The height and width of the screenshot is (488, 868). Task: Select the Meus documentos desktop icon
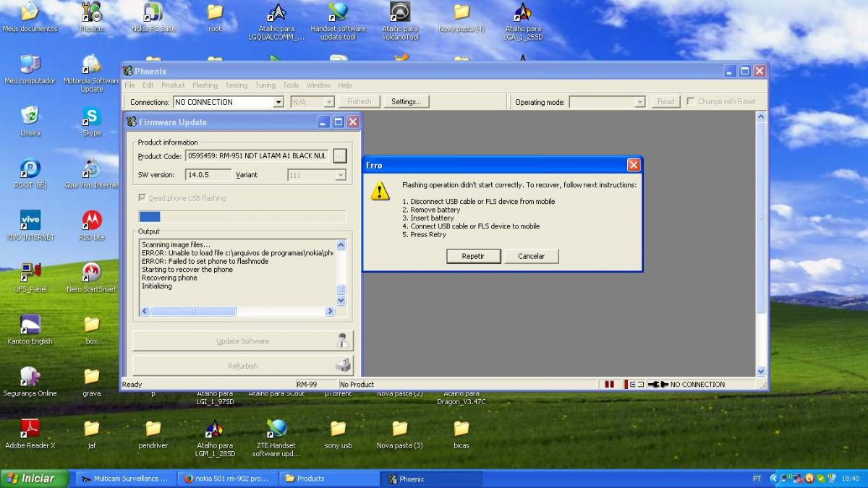click(x=30, y=17)
